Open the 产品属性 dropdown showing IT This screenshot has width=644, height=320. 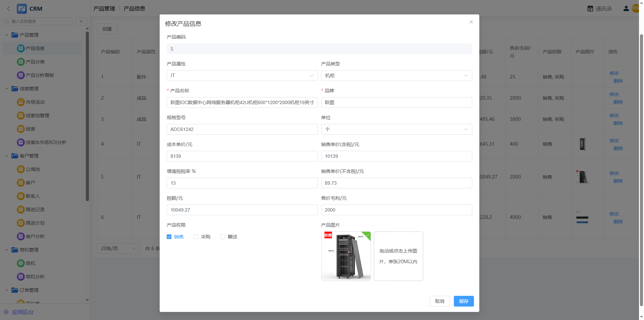(242, 76)
